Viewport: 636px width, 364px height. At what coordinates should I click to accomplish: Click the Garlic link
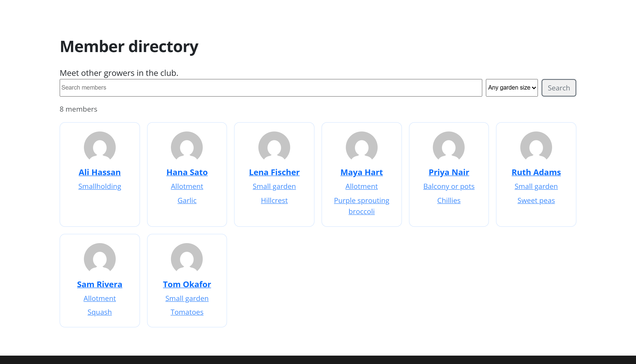click(x=187, y=200)
